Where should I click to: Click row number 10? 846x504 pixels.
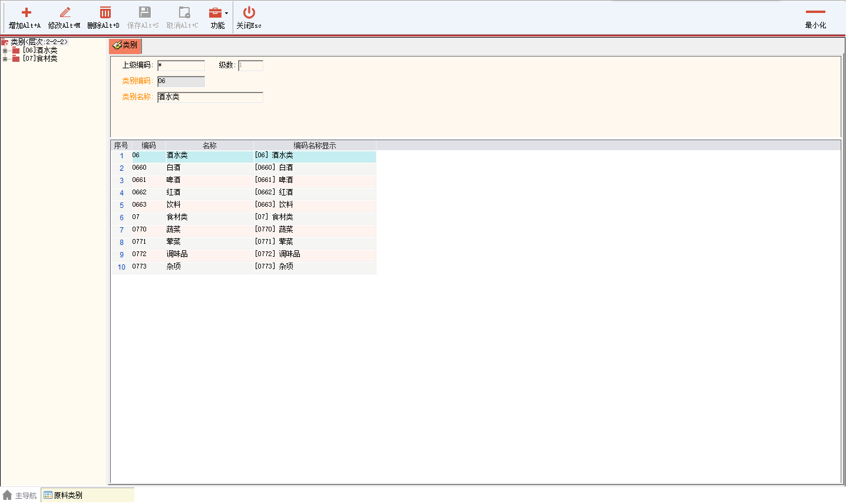[121, 267]
